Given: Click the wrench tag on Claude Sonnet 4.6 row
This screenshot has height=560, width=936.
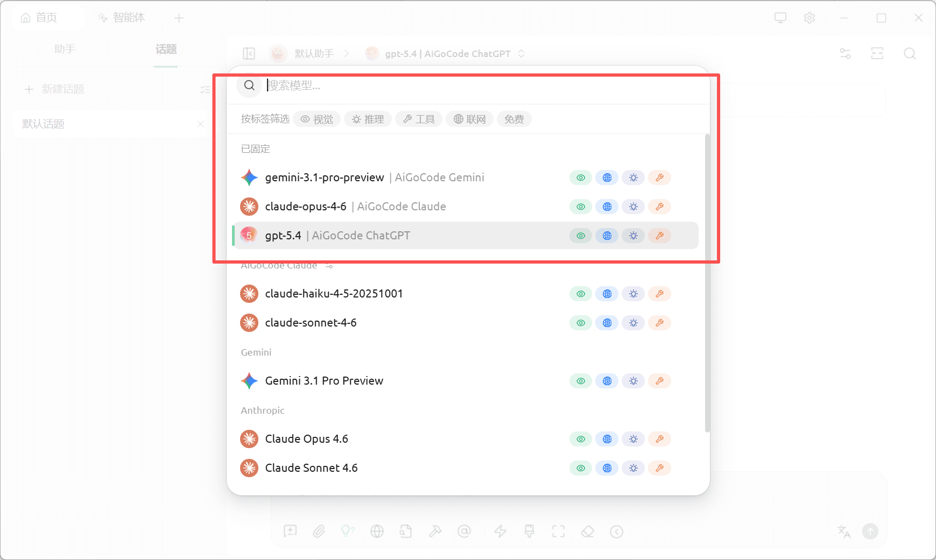Looking at the screenshot, I should [660, 468].
